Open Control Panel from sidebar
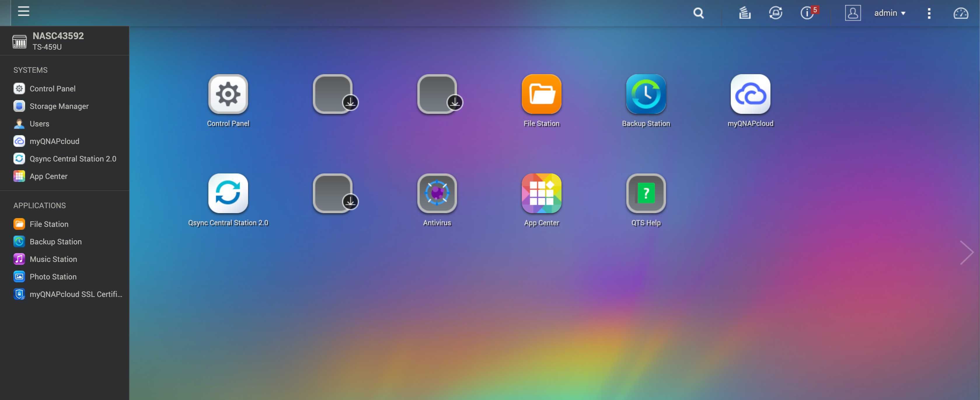980x400 pixels. coord(65,89)
